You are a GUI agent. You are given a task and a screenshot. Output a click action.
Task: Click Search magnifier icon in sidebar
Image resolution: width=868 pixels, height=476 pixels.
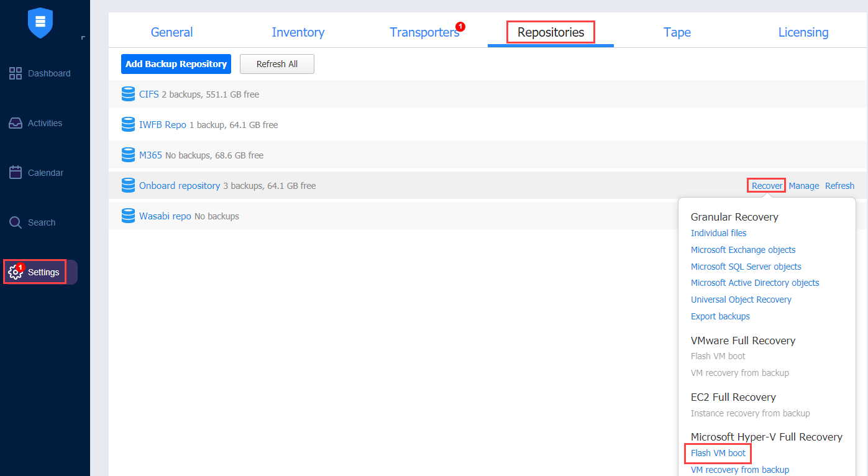pyautogui.click(x=16, y=222)
